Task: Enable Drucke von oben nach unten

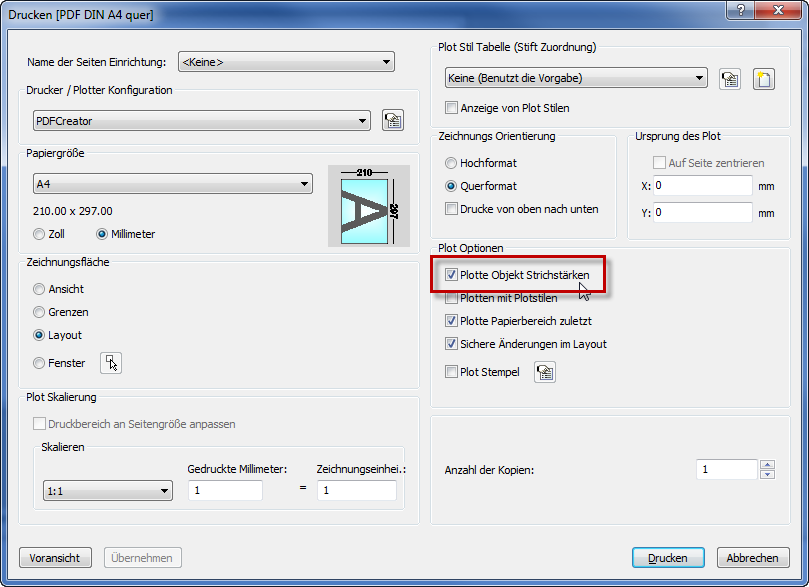Action: click(452, 209)
